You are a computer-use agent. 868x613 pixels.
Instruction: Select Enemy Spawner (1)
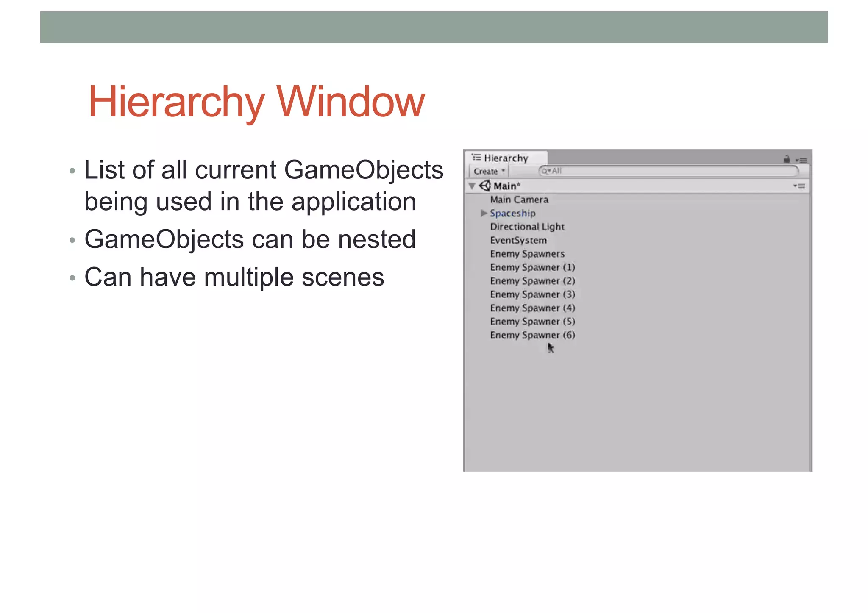click(532, 267)
